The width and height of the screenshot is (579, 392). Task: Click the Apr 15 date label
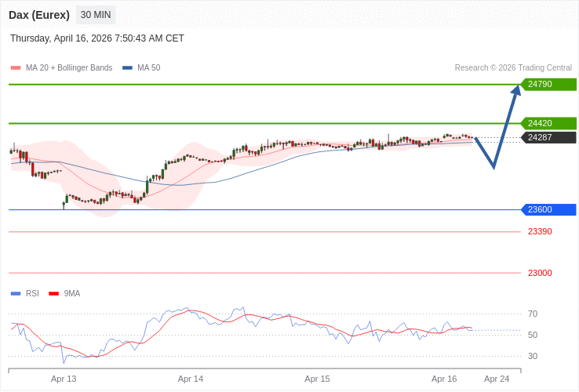(317, 379)
